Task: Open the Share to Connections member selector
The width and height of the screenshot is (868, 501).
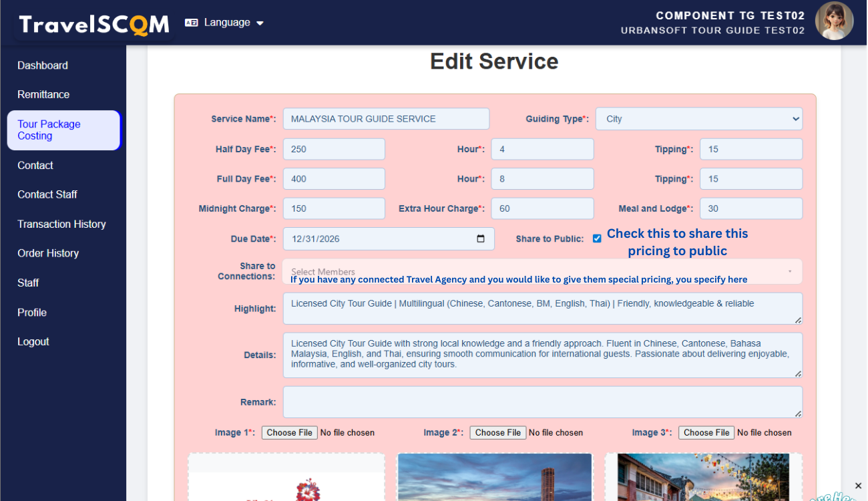Action: (541, 271)
